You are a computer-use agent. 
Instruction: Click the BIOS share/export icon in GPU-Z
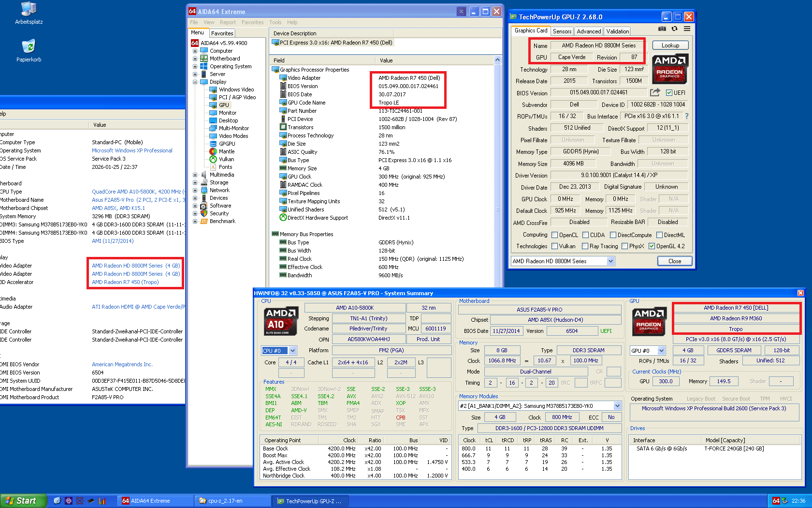(655, 92)
